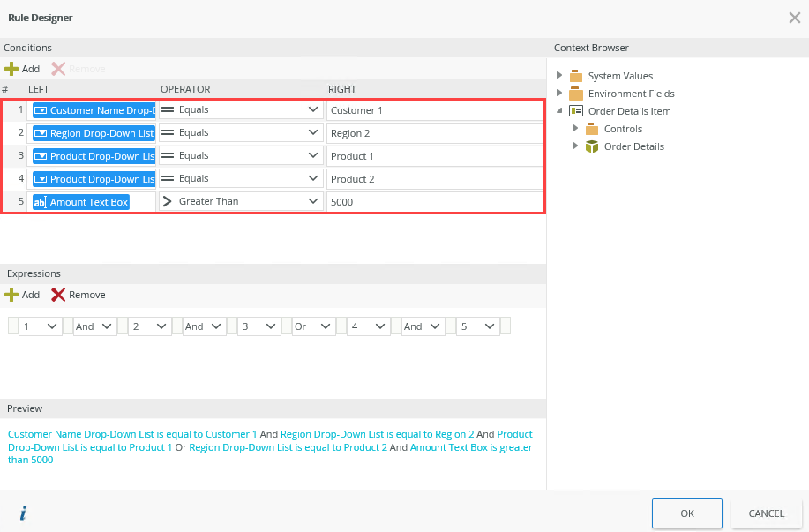Click the right value field containing 5000
This screenshot has width=809, height=532.
pyautogui.click(x=434, y=202)
